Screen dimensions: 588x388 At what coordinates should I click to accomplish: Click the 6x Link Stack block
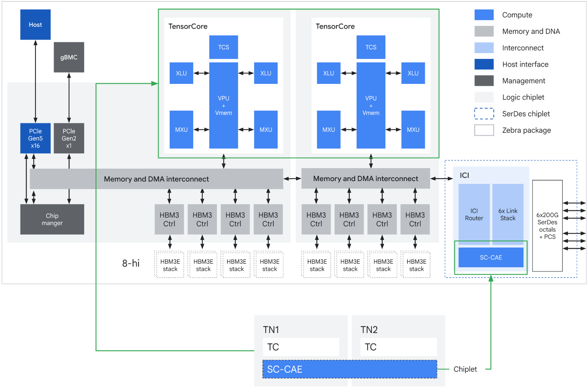click(508, 214)
